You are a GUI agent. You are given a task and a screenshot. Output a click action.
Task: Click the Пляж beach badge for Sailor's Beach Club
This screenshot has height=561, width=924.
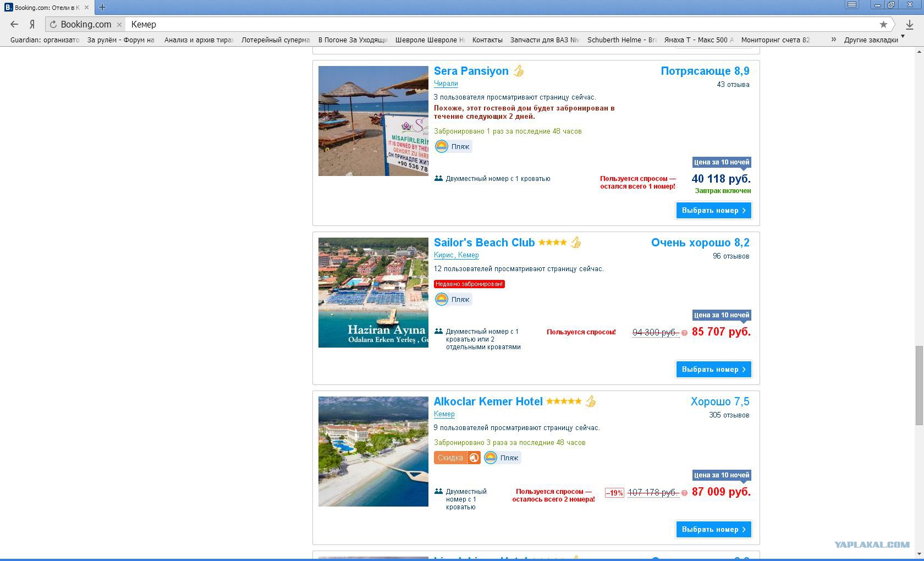click(x=453, y=299)
